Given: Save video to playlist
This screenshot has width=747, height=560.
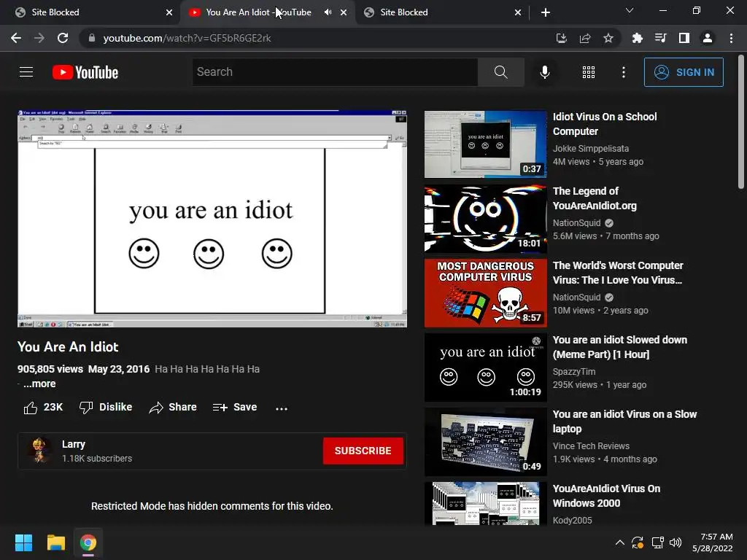Looking at the screenshot, I should click(x=235, y=408).
